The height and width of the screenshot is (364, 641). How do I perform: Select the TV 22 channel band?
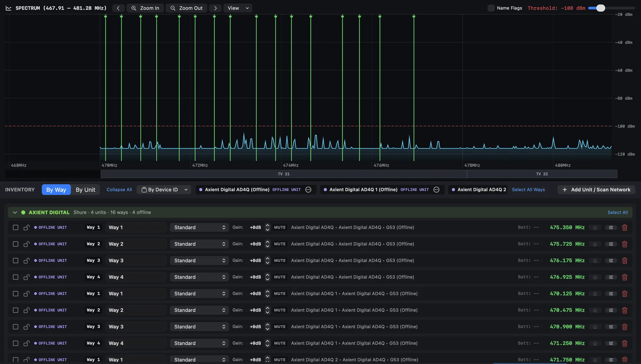click(x=542, y=174)
